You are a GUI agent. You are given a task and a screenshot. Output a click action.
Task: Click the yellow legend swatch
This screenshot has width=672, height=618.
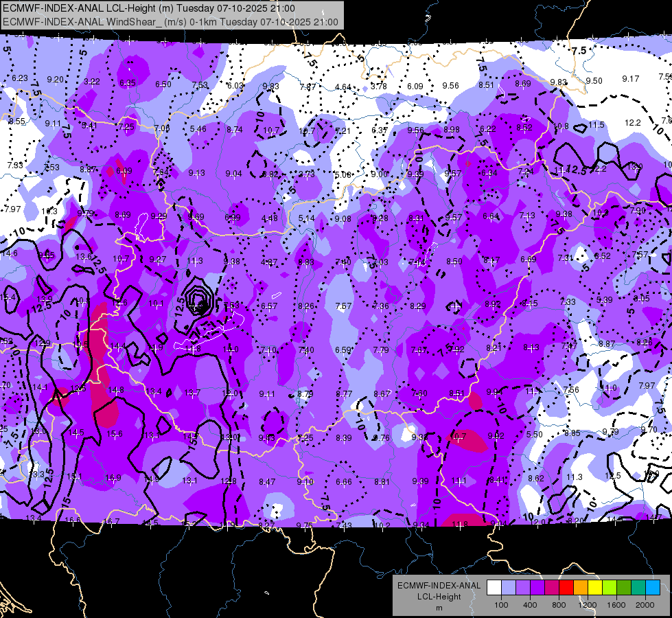pyautogui.click(x=595, y=588)
